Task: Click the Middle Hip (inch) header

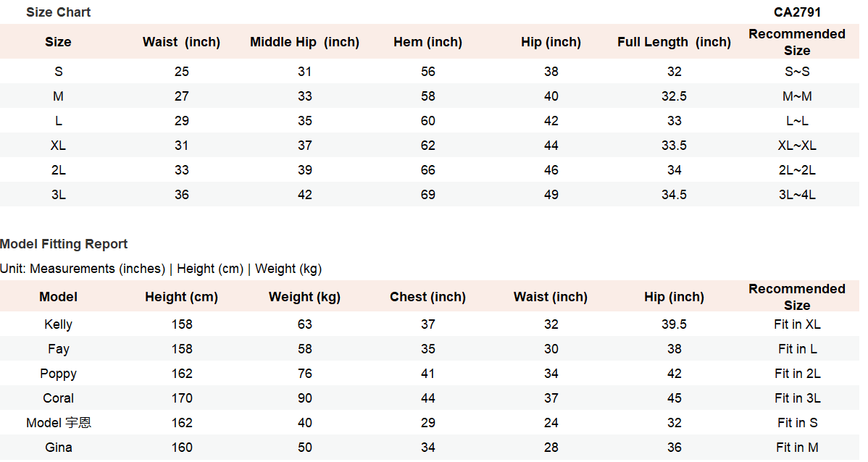Action: (x=304, y=42)
